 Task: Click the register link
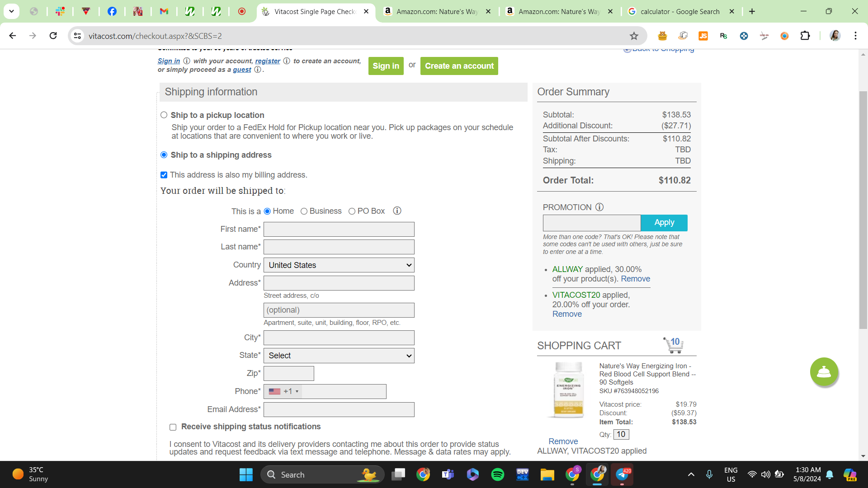[268, 61]
